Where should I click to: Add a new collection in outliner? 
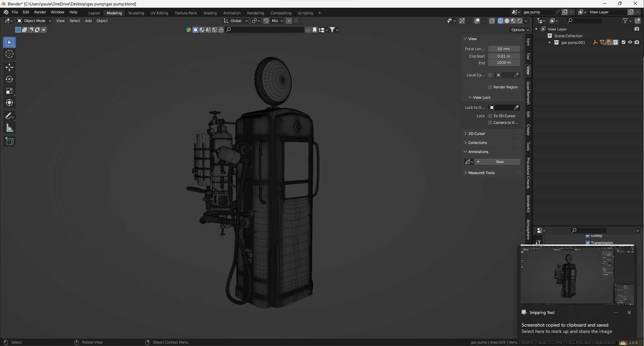point(638,21)
